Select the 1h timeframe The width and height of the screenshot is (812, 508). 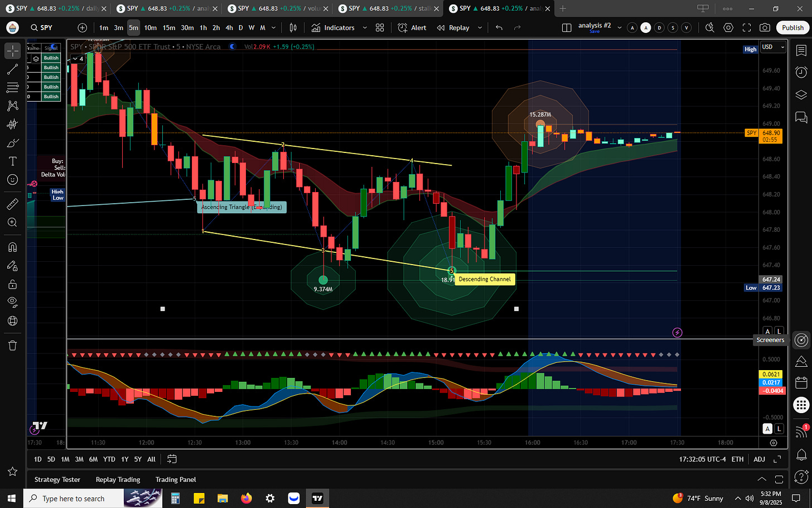pos(203,28)
